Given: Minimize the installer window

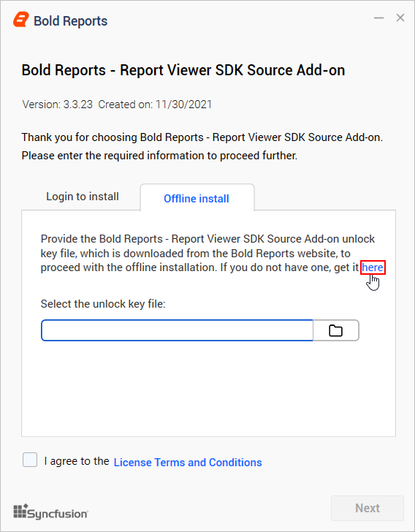Looking at the screenshot, I should click(378, 18).
